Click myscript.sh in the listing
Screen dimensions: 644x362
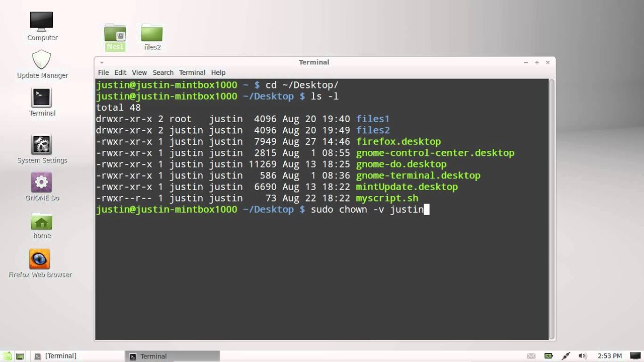387,198
